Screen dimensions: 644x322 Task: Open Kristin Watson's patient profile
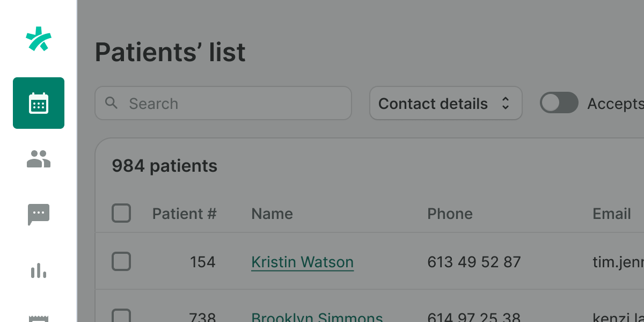[x=302, y=262]
